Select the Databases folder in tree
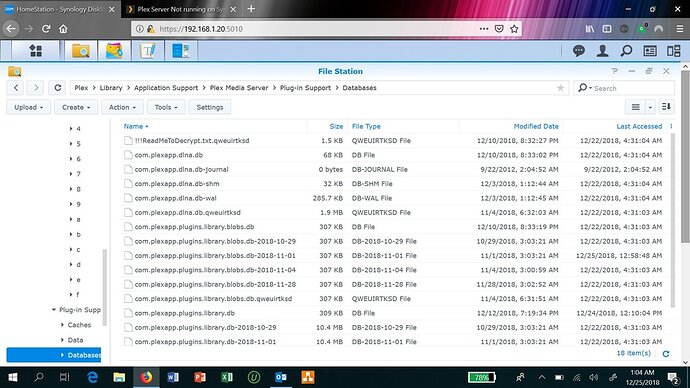690x388 pixels. tap(54, 355)
